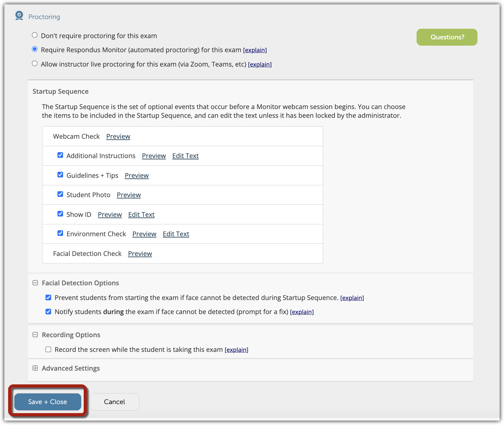Screen dimensions: 504x425
Task: Disable the Environment Check step
Action: click(x=60, y=233)
